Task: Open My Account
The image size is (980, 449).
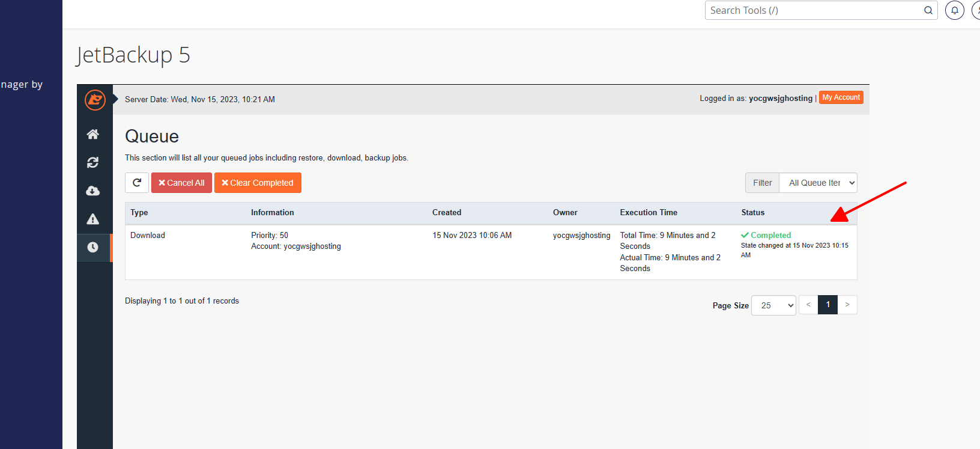Action: click(x=841, y=97)
